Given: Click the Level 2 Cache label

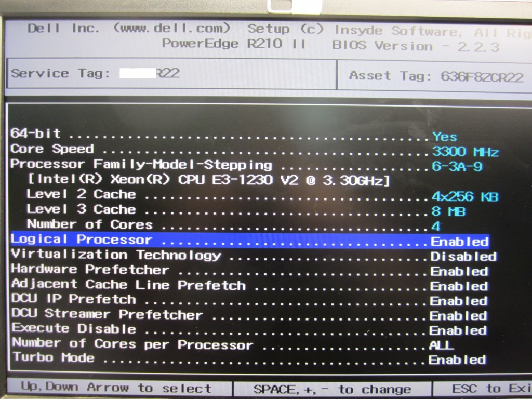Looking at the screenshot, I should pos(81,194).
